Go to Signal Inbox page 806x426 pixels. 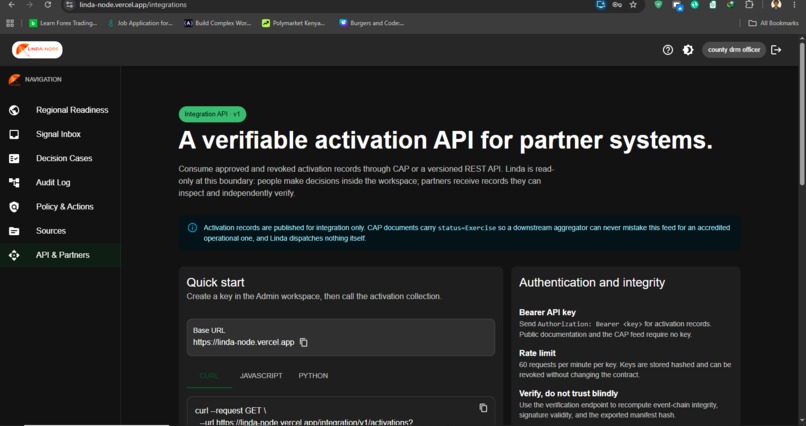(x=60, y=134)
